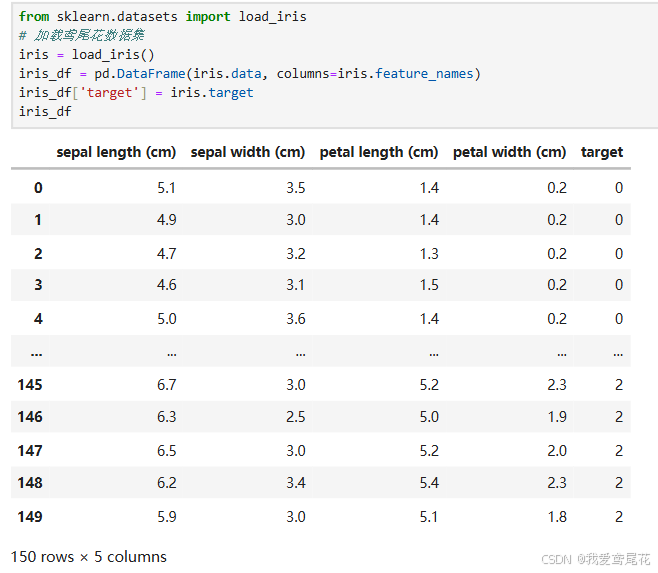Click the 'from sklearn.datasets import load_iris' code line
This screenshot has height=573, width=658.
click(163, 17)
